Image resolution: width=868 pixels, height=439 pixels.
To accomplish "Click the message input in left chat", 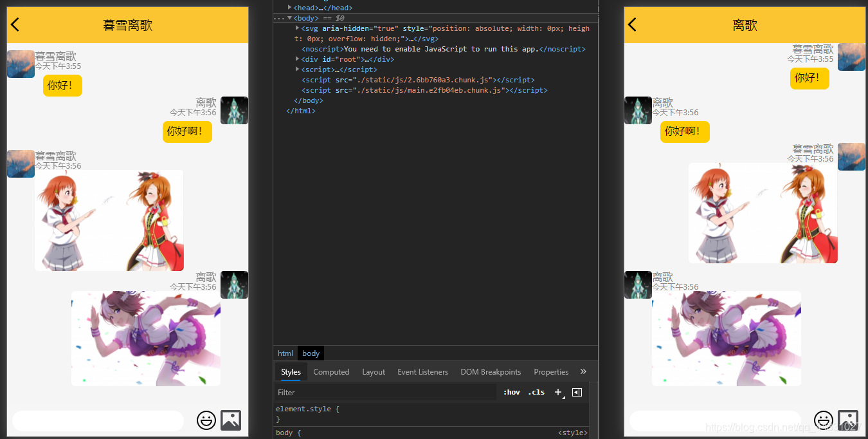I will [98, 420].
